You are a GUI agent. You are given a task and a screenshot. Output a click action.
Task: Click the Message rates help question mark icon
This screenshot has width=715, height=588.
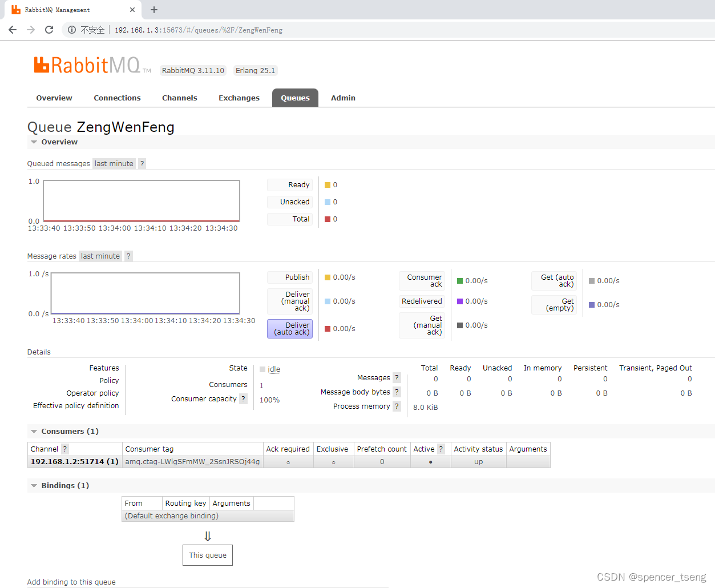pyautogui.click(x=128, y=256)
